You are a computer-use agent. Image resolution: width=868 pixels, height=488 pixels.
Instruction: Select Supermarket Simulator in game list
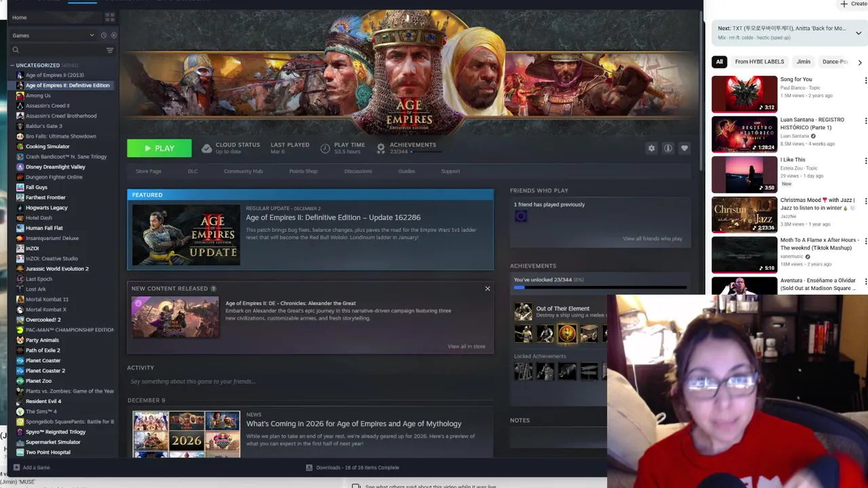[x=53, y=442]
